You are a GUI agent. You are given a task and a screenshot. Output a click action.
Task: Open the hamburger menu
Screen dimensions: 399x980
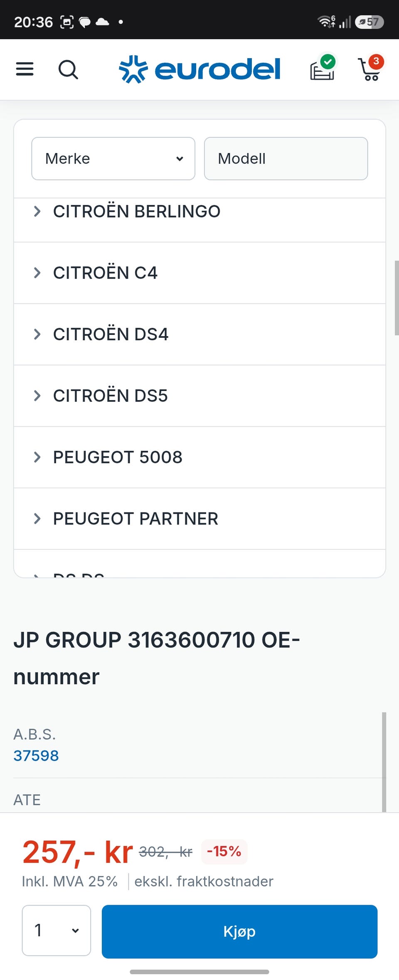point(25,69)
